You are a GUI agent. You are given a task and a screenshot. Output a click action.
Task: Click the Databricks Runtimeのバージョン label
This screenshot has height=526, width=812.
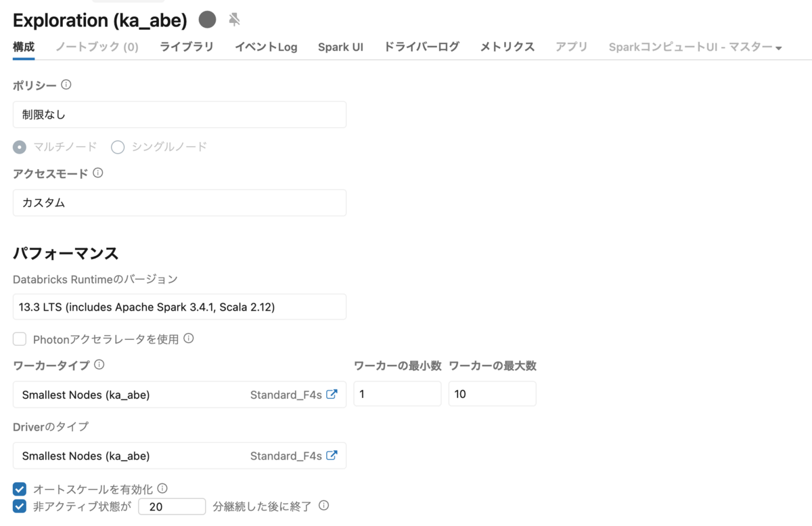95,279
